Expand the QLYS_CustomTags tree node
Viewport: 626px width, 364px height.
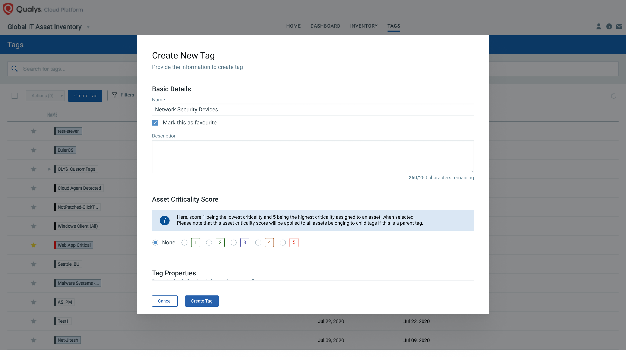point(49,169)
